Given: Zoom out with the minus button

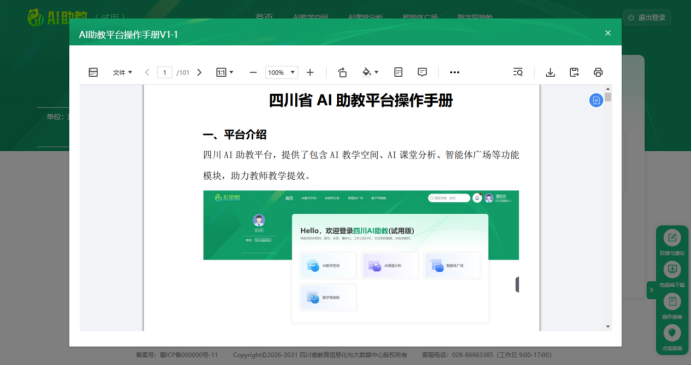Looking at the screenshot, I should [253, 72].
